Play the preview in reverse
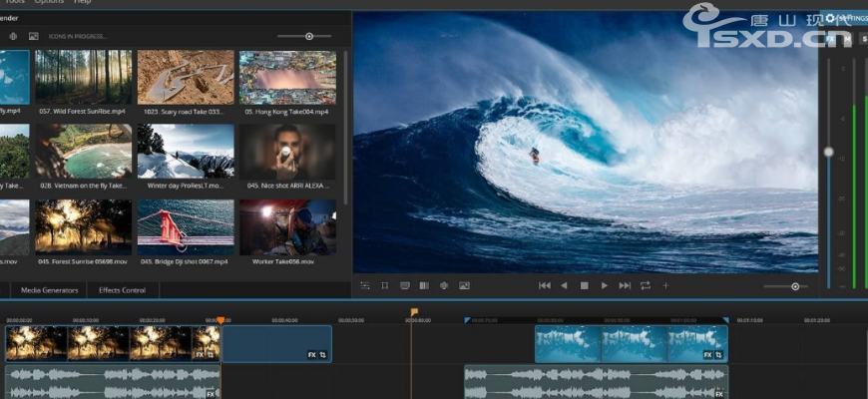 coord(564,285)
